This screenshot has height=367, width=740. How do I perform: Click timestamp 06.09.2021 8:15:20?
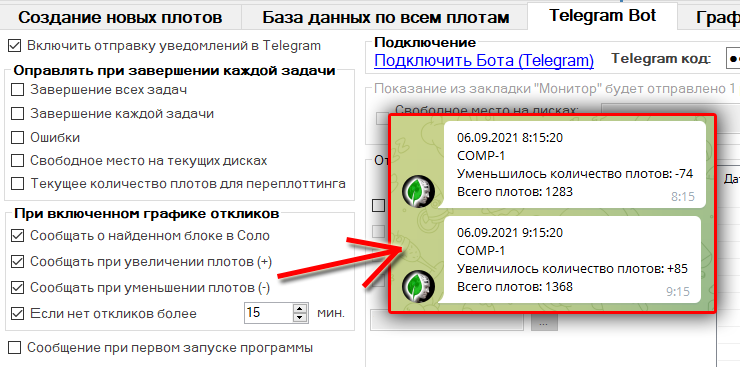510,138
